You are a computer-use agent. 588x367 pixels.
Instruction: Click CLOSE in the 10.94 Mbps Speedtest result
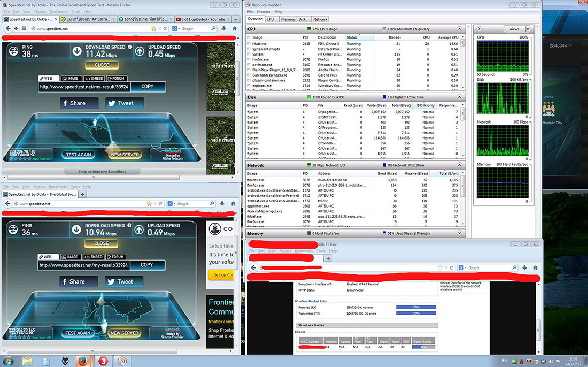(x=101, y=243)
